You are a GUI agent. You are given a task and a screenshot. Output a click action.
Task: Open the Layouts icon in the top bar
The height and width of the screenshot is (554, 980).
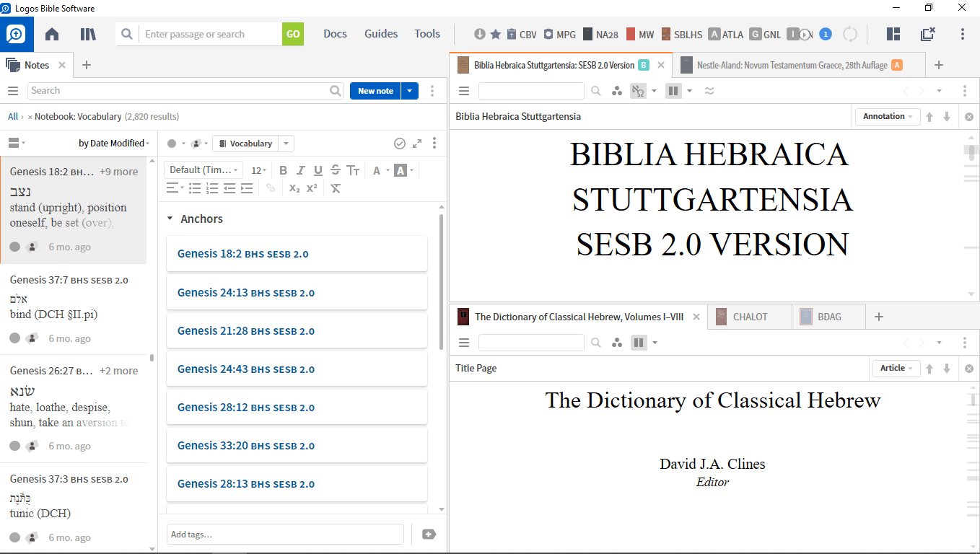coord(893,34)
